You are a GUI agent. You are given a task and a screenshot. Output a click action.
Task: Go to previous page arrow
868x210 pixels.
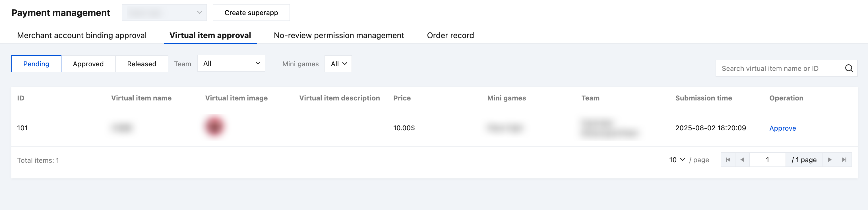coord(742,160)
